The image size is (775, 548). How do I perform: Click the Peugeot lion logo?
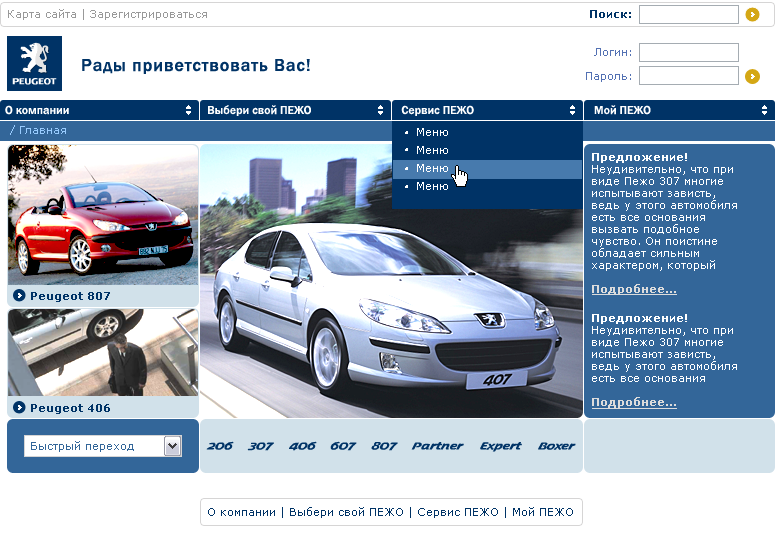click(34, 63)
